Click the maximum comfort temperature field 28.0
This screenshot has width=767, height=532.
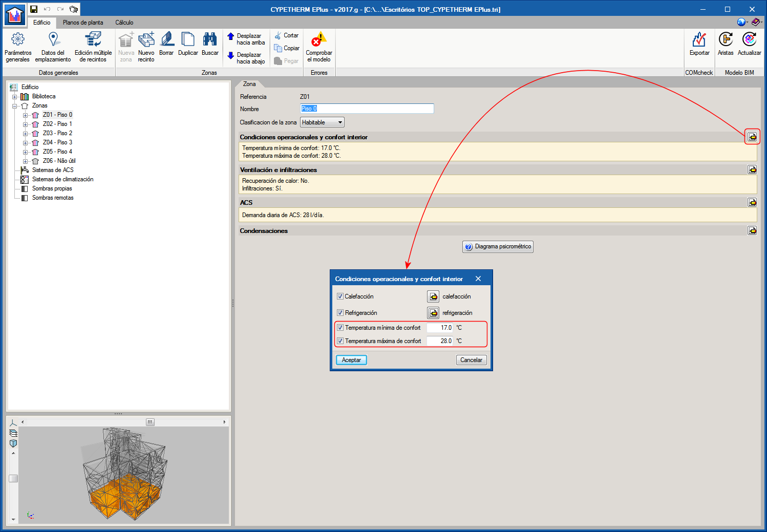tap(440, 341)
